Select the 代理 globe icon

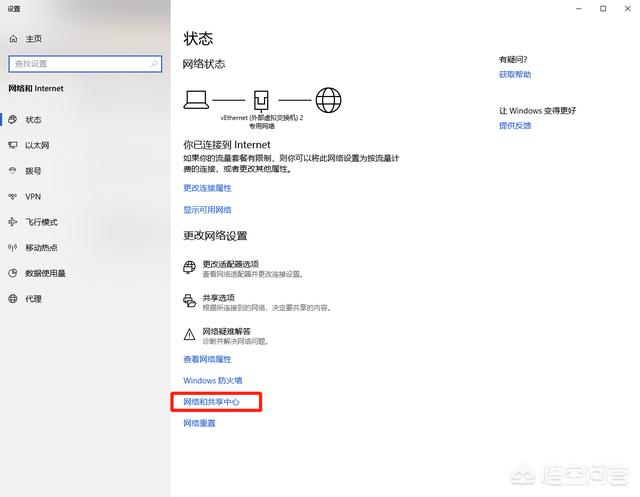tap(13, 299)
